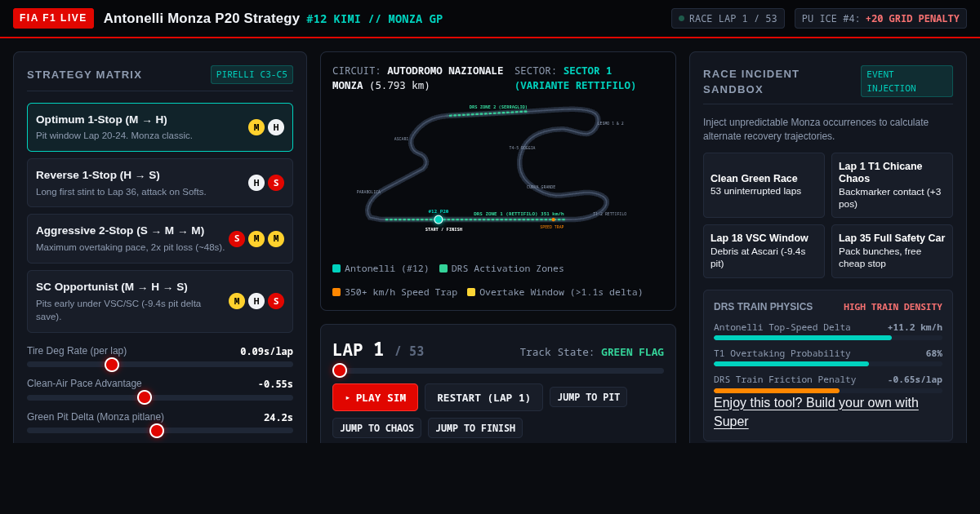Inject the Lap 1 T1 Chicane Chaos event
This screenshot has width=980, height=514.
[892, 185]
